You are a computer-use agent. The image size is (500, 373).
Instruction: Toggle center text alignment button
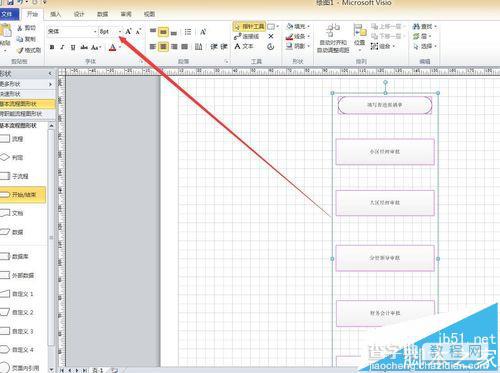coord(163,47)
